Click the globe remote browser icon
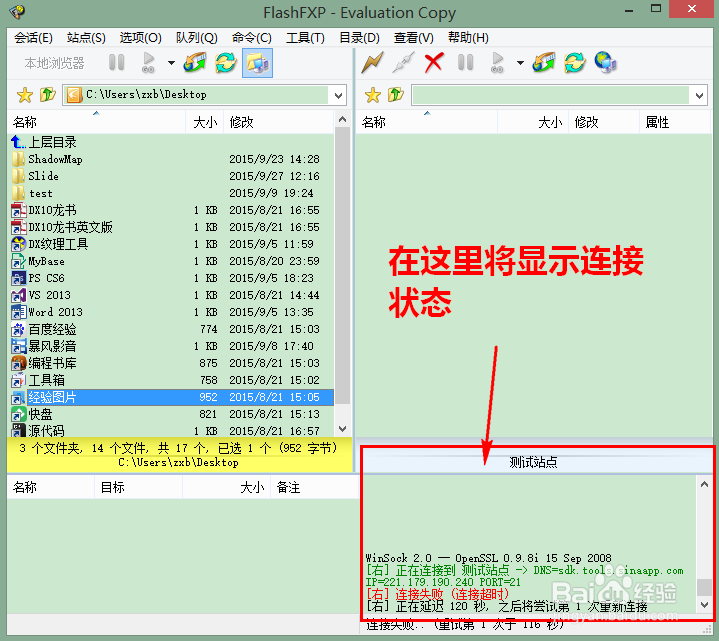Image resolution: width=719 pixels, height=641 pixels. [606, 62]
